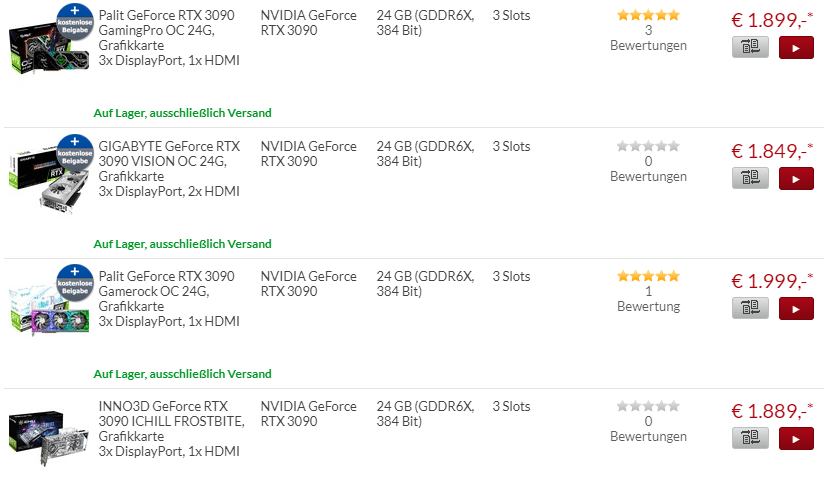Screen dimensions: 828x494
Task: Click the € 1.849 price of GIGABYTE card
Action: coord(771,151)
